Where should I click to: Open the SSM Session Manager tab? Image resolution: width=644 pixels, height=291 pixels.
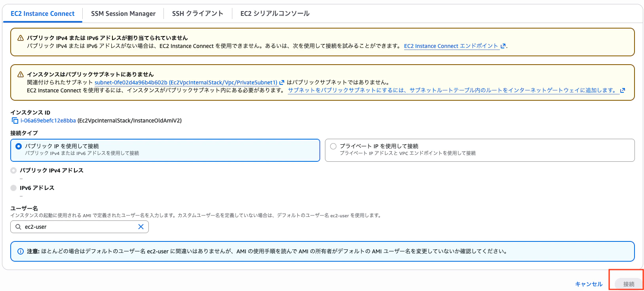pos(123,13)
